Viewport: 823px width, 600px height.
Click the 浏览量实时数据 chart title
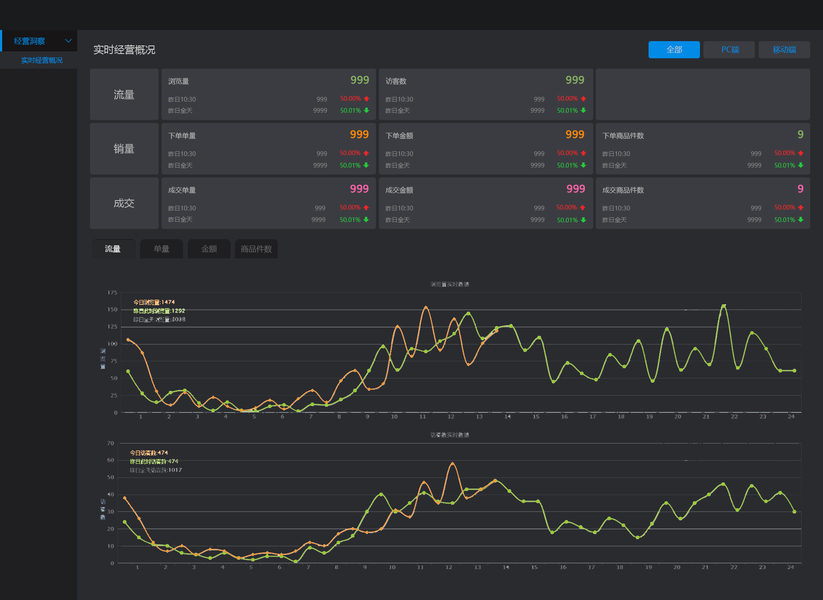(x=450, y=284)
